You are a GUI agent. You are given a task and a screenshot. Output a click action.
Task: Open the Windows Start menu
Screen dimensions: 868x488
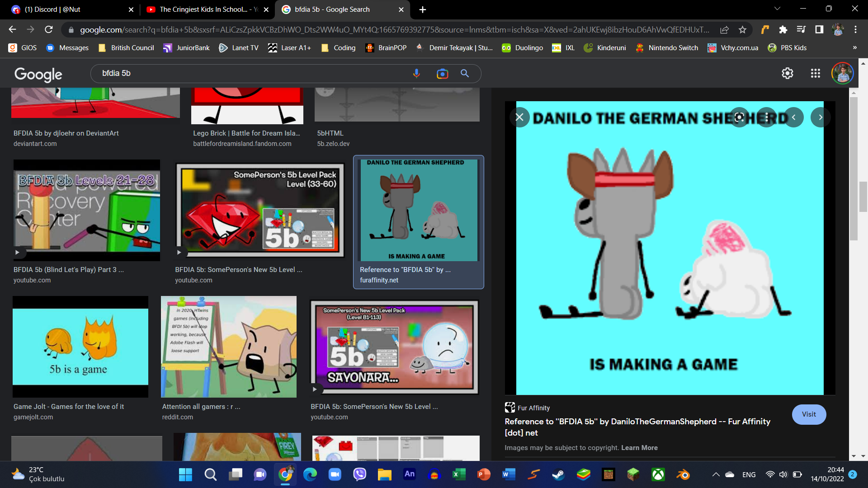[185, 474]
